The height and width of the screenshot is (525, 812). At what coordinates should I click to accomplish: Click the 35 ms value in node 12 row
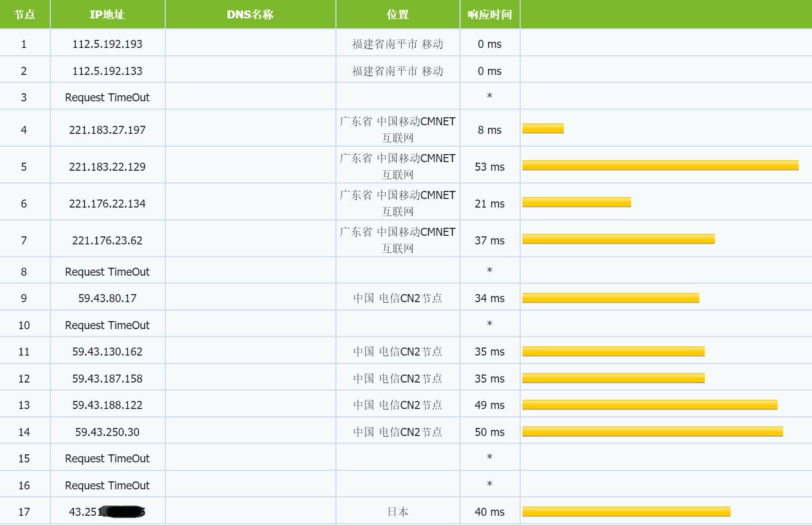[490, 379]
